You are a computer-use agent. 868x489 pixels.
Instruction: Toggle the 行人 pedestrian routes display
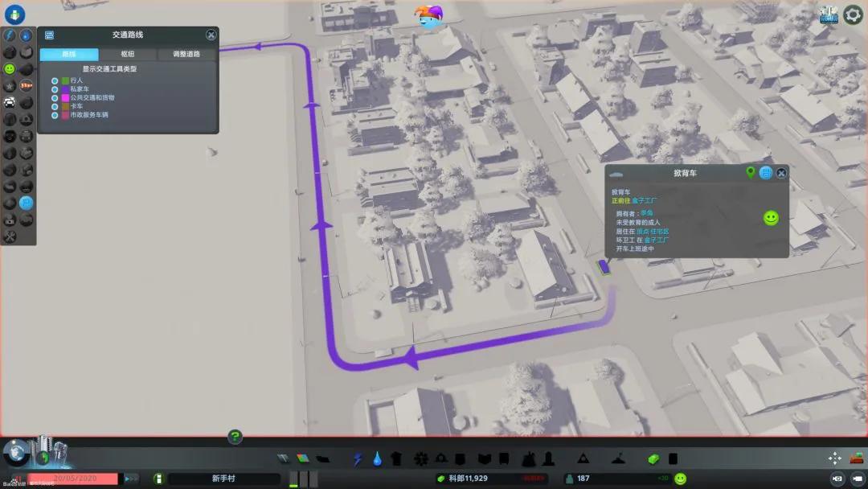point(55,81)
